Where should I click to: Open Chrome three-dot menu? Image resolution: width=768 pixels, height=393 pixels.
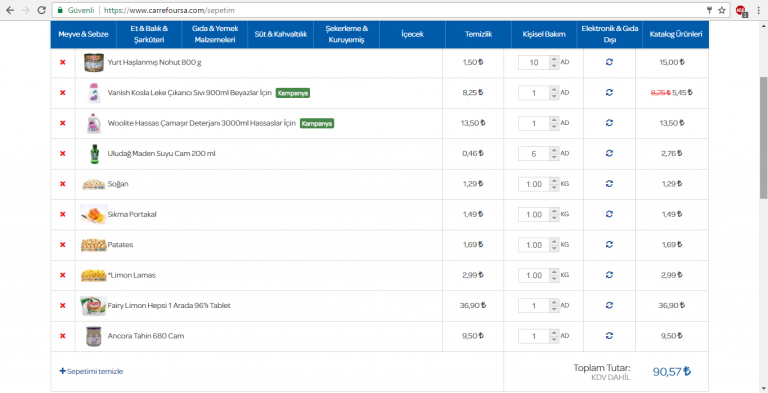coord(758,10)
